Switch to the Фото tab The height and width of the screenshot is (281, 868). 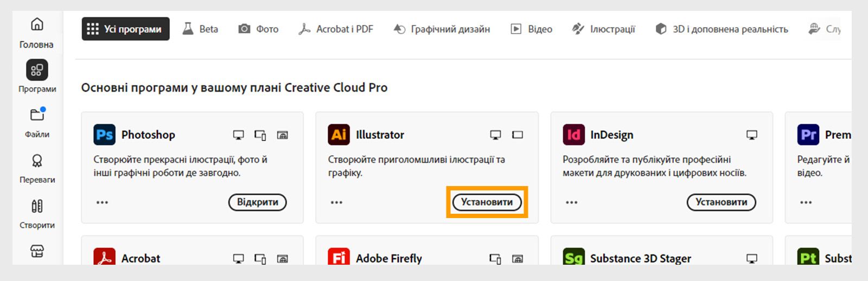(x=258, y=29)
